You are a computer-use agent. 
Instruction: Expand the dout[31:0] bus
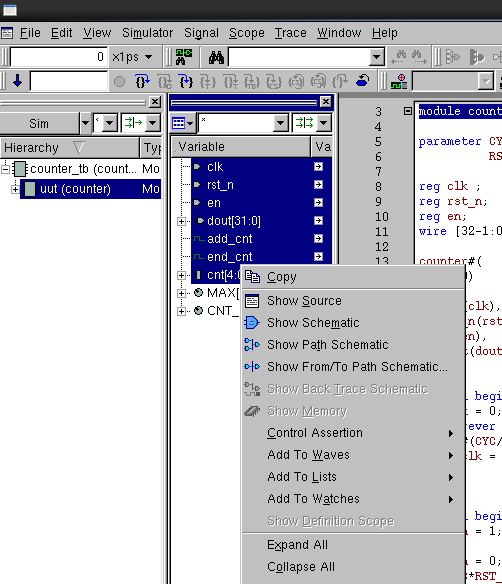181,221
